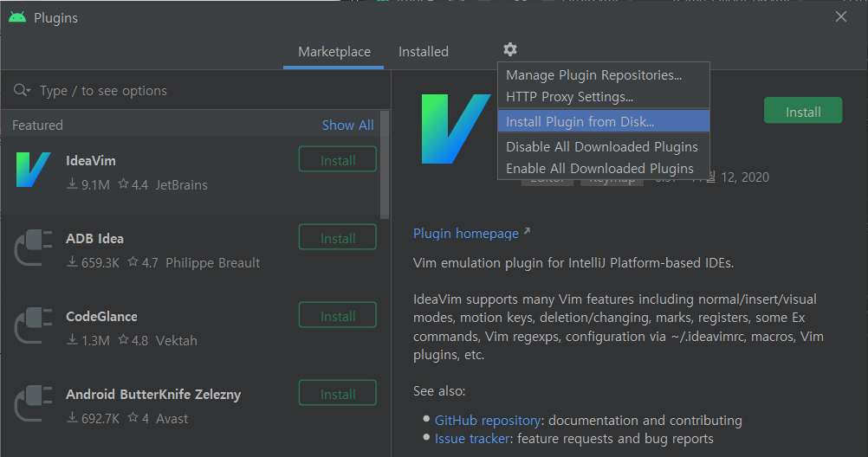Viewport: 868px width, 457px height.
Task: Open the gear settings icon
Action: tap(510, 50)
